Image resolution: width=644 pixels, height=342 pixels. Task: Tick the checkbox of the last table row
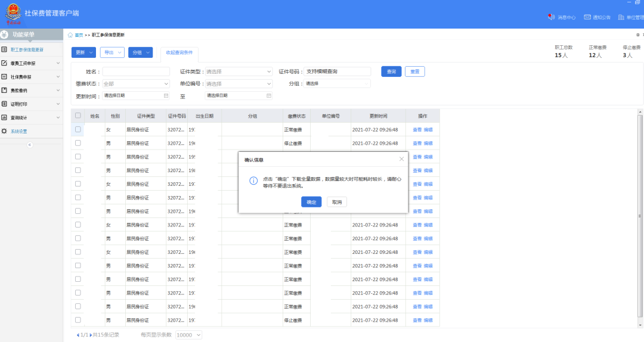[x=78, y=320]
